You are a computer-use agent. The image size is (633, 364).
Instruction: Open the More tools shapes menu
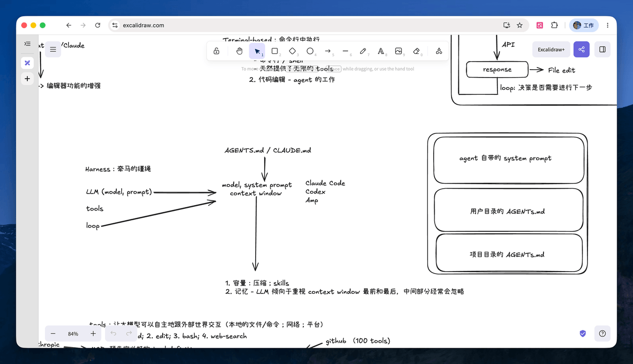click(x=439, y=51)
